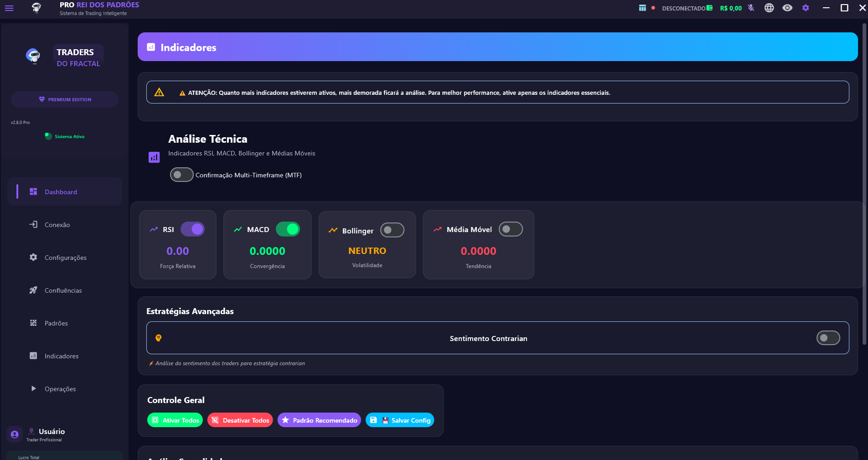Click the user avatar icon in sidebar
The width and height of the screenshot is (868, 460).
click(x=15, y=434)
